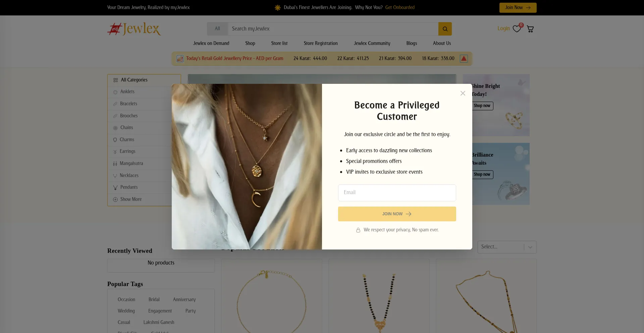Open the Select sorting dropdown
This screenshot has height=333, width=644.
coord(507,247)
